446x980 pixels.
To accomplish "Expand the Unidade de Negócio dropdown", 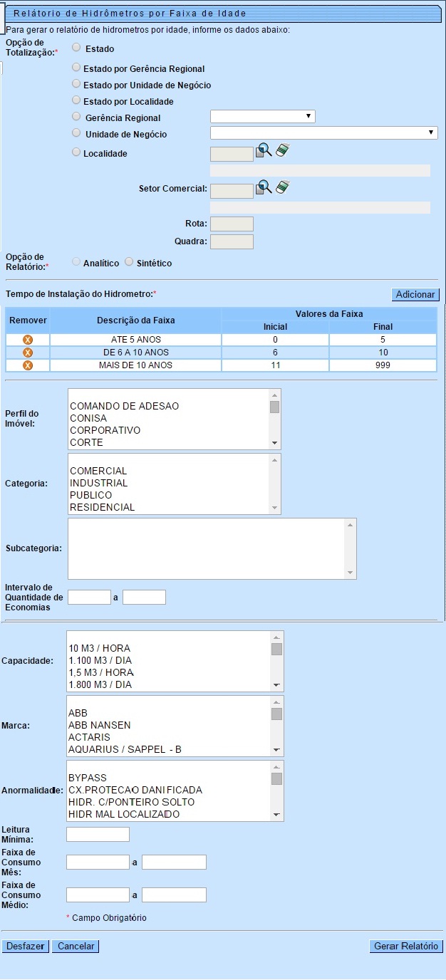I will click(323, 132).
